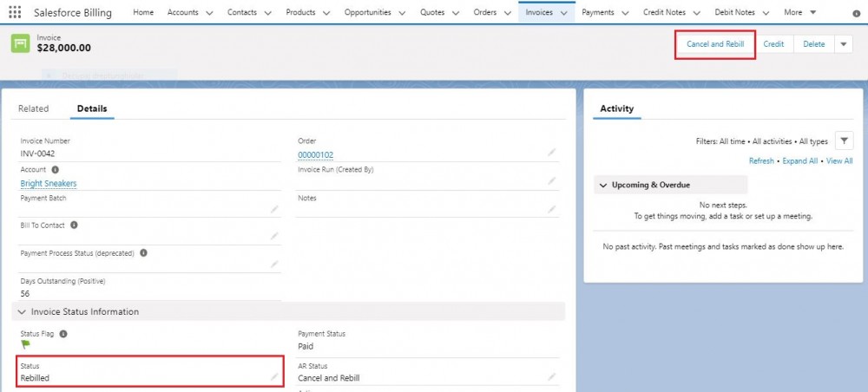
Task: Click the $28,000.00 invoice amount
Action: (x=63, y=48)
